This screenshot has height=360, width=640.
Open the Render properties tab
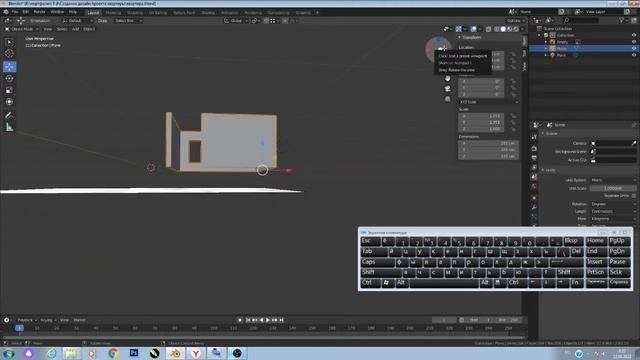(x=534, y=148)
